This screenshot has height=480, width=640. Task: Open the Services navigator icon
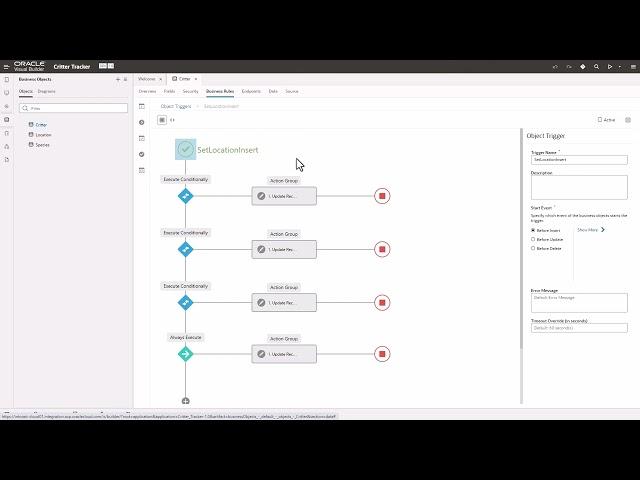[x=7, y=106]
